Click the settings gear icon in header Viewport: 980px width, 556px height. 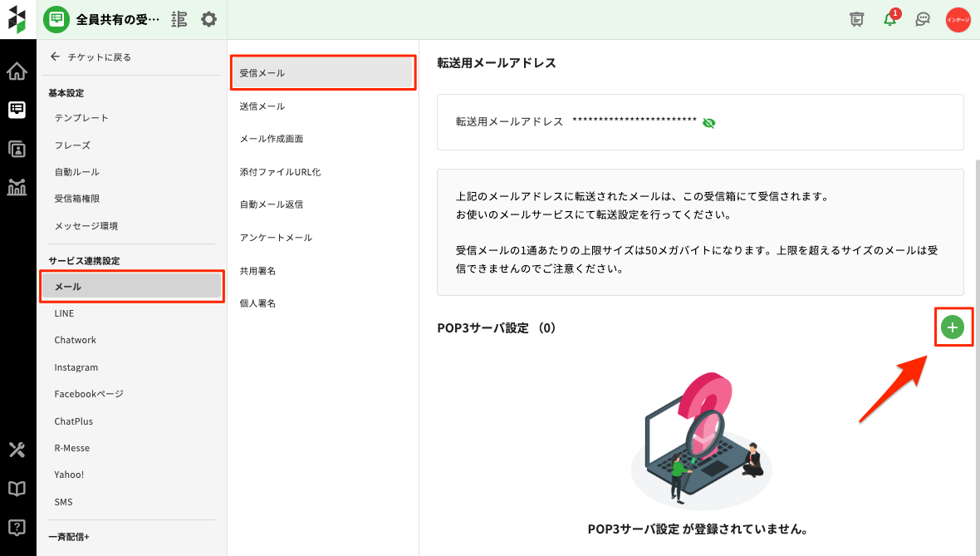(x=208, y=19)
